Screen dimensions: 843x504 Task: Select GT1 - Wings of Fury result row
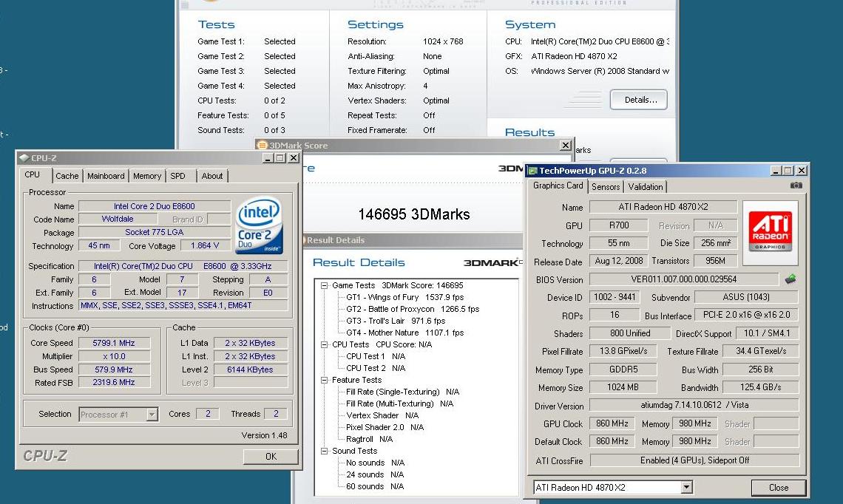(x=404, y=297)
